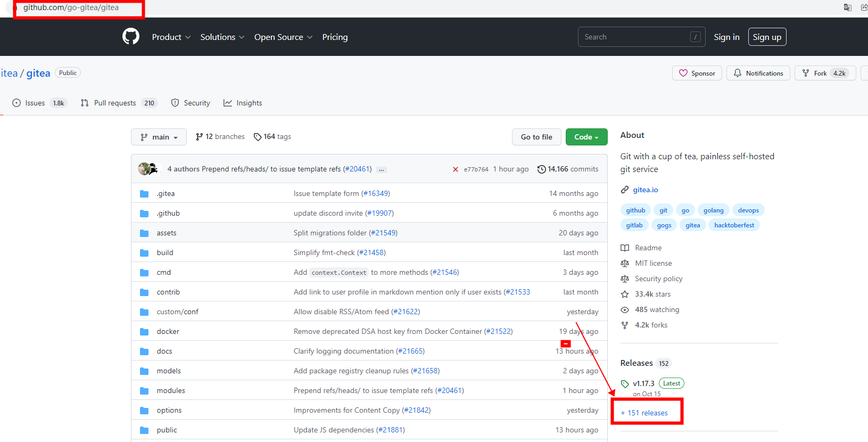The width and height of the screenshot is (868, 442).
Task: Open the Releases heading link
Action: click(x=636, y=363)
